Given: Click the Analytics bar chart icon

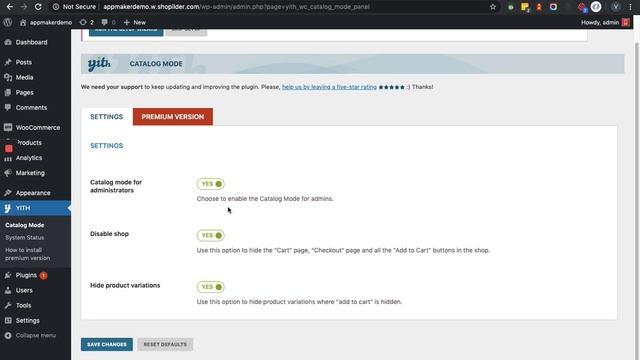Looking at the screenshot, I should point(8,158).
